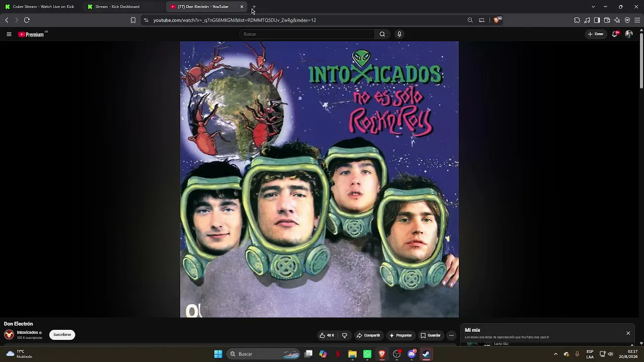Reload the YouTube page

point(27,20)
